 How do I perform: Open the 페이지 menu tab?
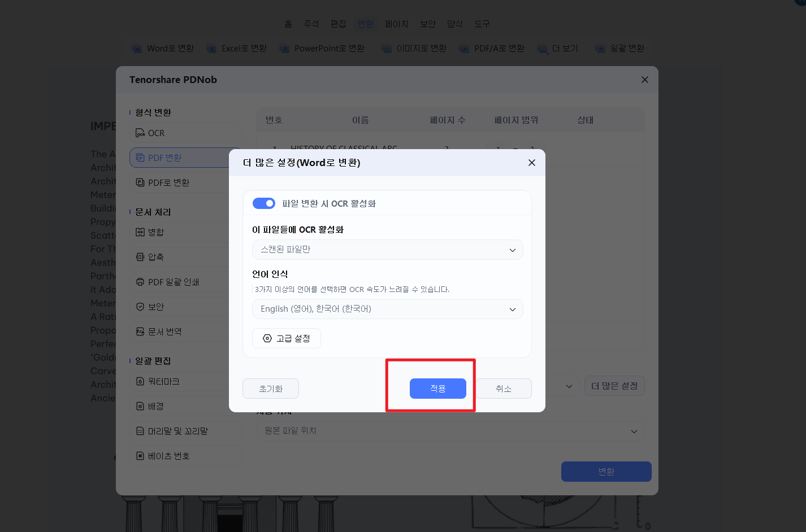[397, 24]
